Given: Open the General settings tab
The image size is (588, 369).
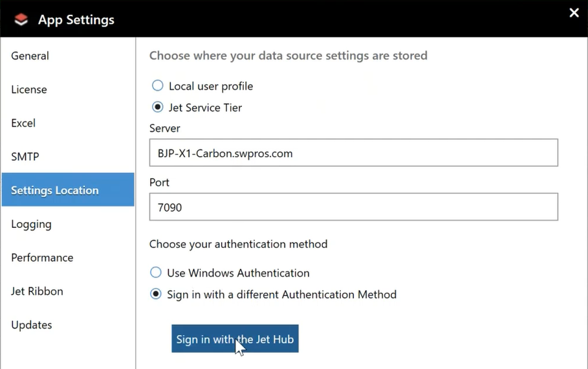Looking at the screenshot, I should coord(68,56).
